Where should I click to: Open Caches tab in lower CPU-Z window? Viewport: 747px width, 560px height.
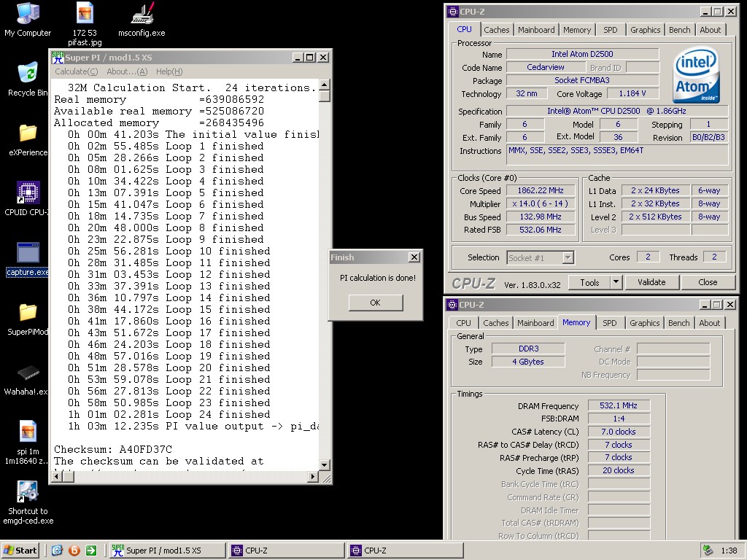tap(496, 323)
